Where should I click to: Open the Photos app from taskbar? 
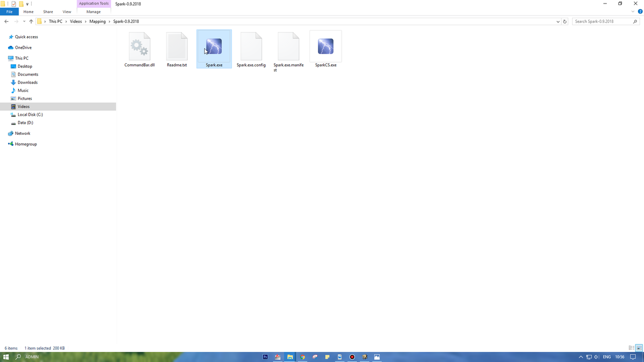point(377,357)
